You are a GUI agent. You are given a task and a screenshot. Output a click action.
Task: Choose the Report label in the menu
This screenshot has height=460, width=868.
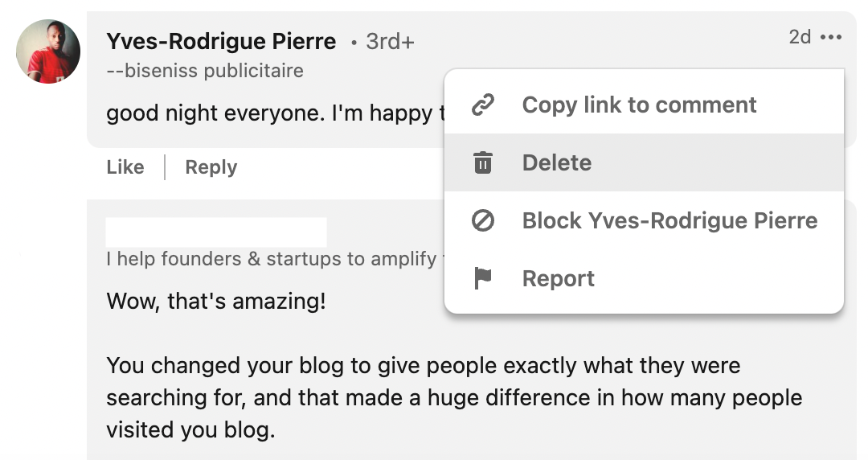pos(558,278)
